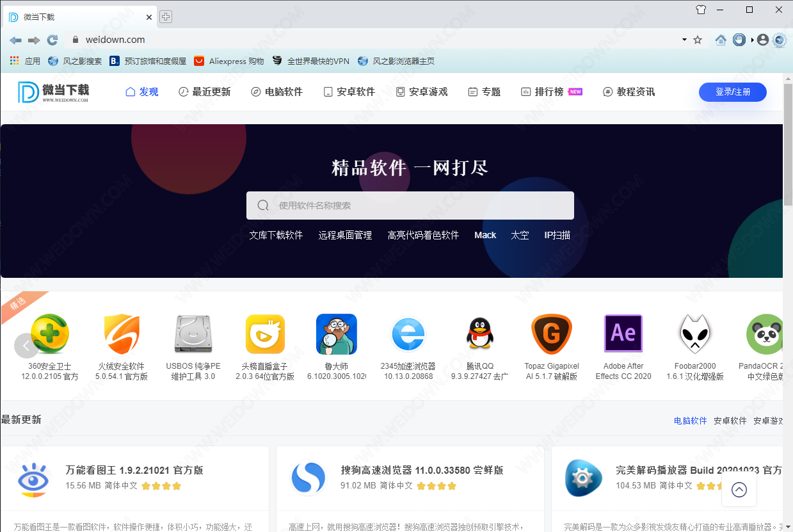Switch to 安卓软件 tab in 最新更新
The image size is (793, 532).
(x=730, y=421)
